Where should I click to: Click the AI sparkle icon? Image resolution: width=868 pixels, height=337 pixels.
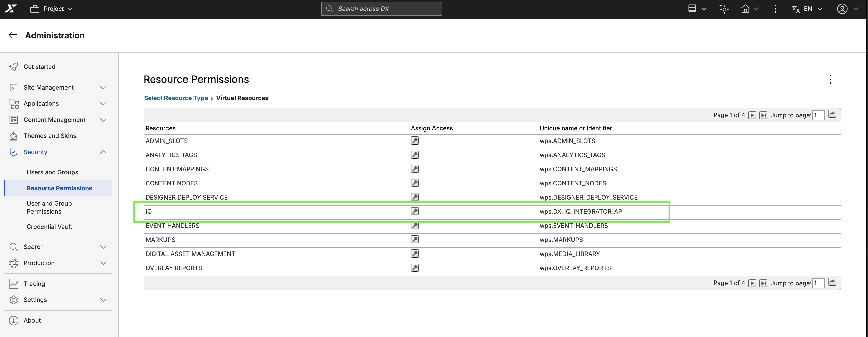click(x=723, y=9)
